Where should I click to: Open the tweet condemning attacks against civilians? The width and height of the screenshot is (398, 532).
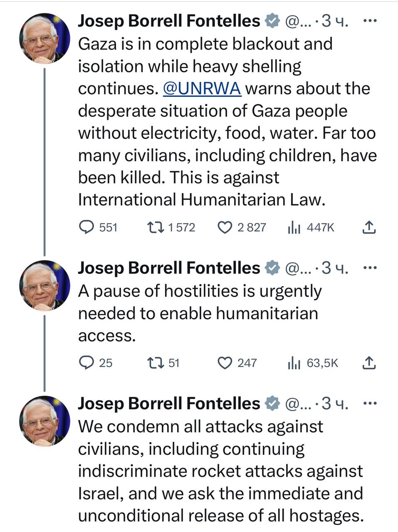(220, 471)
